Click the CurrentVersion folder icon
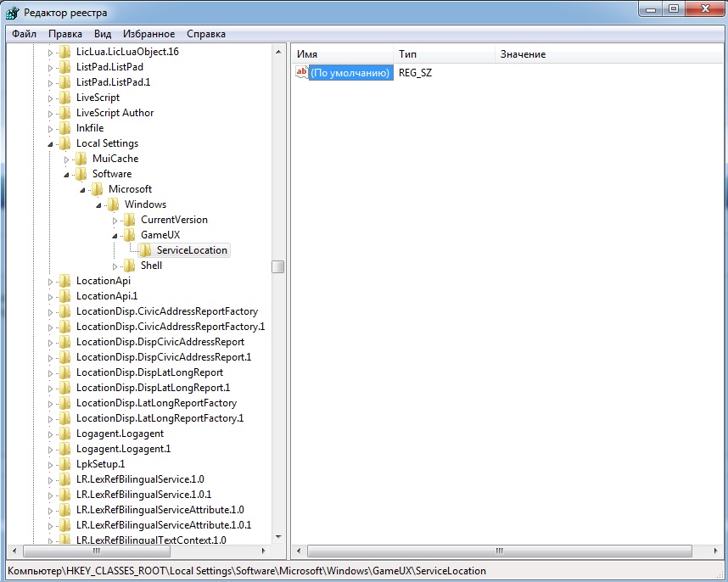This screenshot has width=728, height=582. coord(130,221)
